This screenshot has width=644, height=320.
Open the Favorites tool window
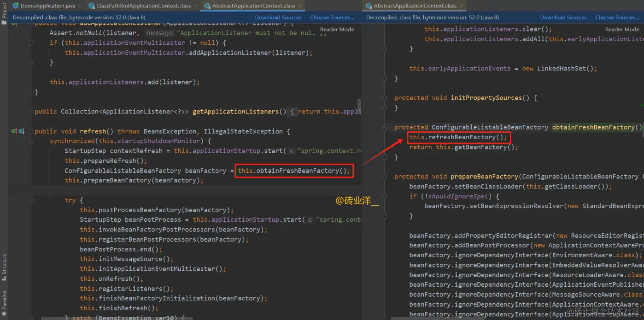point(4,303)
